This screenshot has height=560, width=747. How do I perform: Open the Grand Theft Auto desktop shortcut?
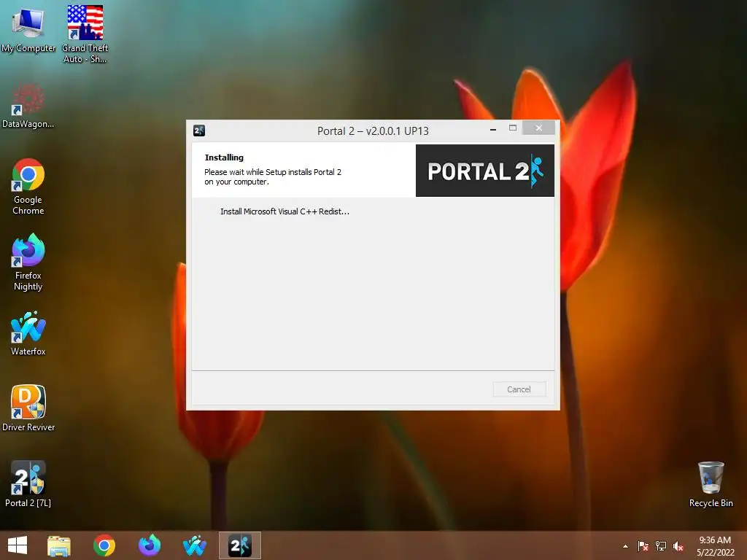[x=85, y=34]
